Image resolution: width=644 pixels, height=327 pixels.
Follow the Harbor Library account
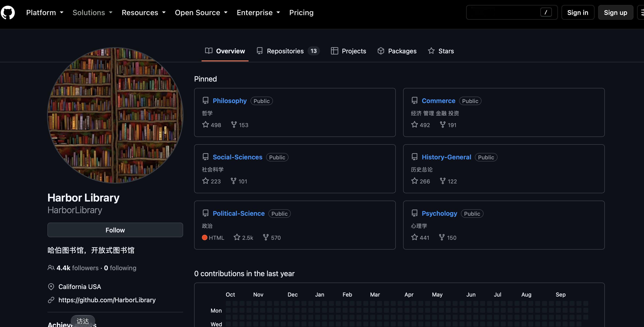(115, 230)
